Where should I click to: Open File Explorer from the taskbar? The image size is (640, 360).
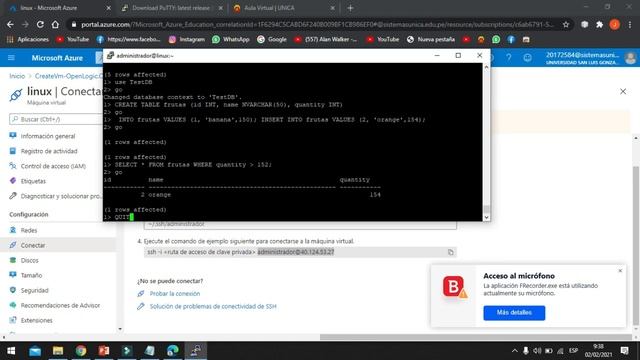click(58, 351)
